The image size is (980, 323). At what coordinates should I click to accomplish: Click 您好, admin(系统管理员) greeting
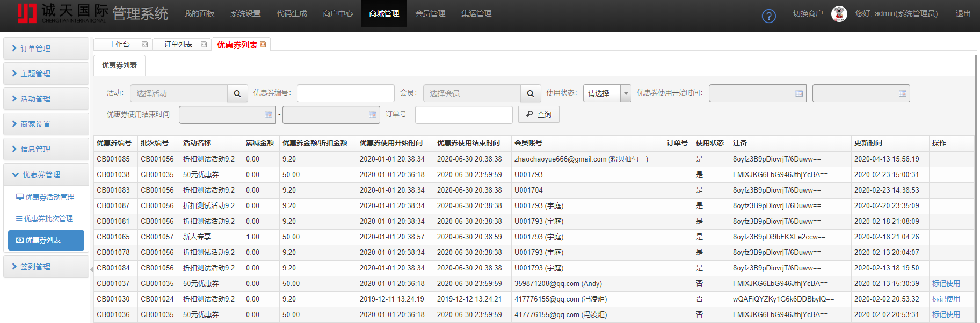click(896, 13)
